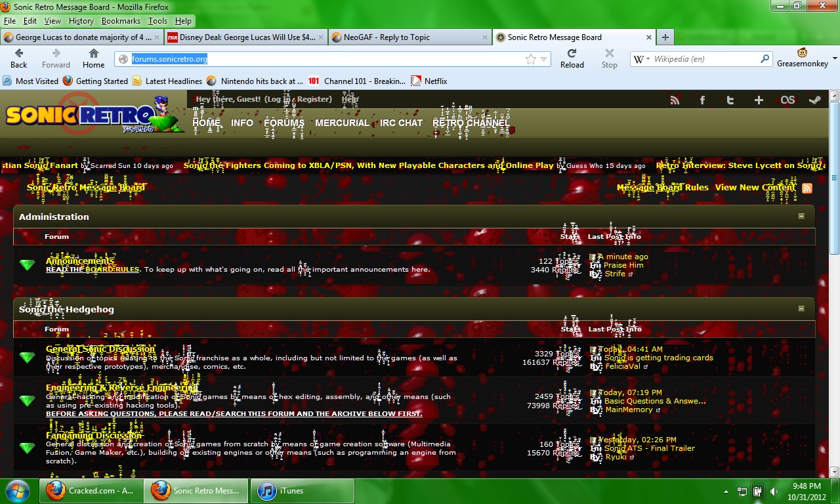Viewport: 840px width, 504px height.
Task: Open the Announcements forum link
Action: click(80, 261)
